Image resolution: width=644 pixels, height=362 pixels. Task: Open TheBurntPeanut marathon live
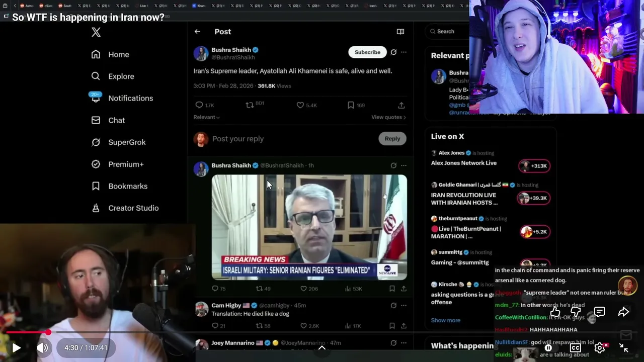tap(466, 232)
